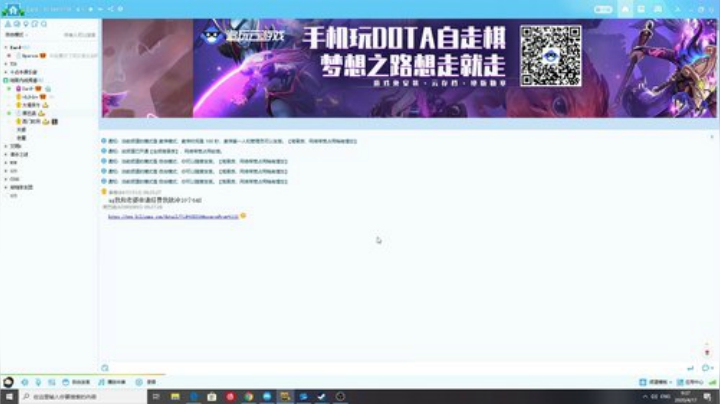This screenshot has height=404, width=720.
Task: Click the send arrow icon beside the chat input
Action: (690, 368)
